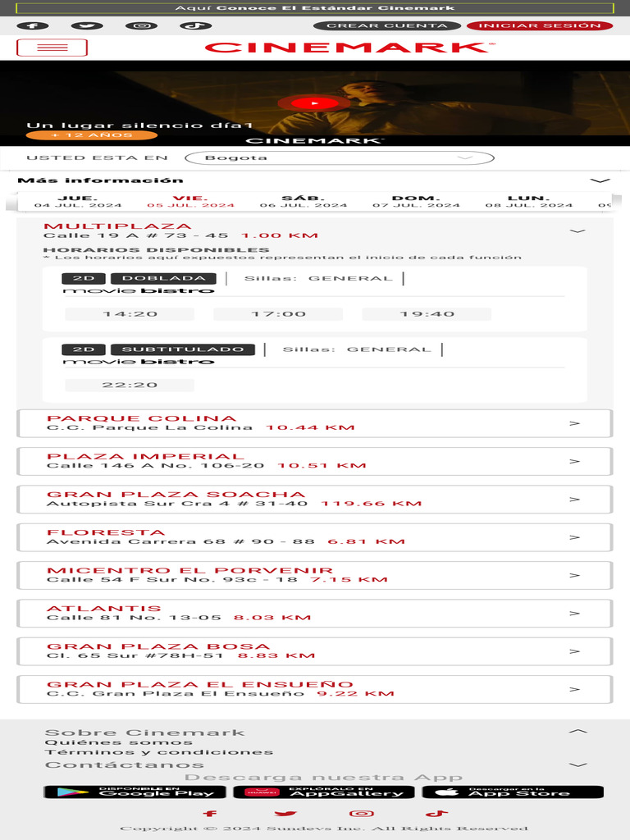Expand Gran Plaza Soacha theater
The height and width of the screenshot is (840, 630).
pos(315,500)
